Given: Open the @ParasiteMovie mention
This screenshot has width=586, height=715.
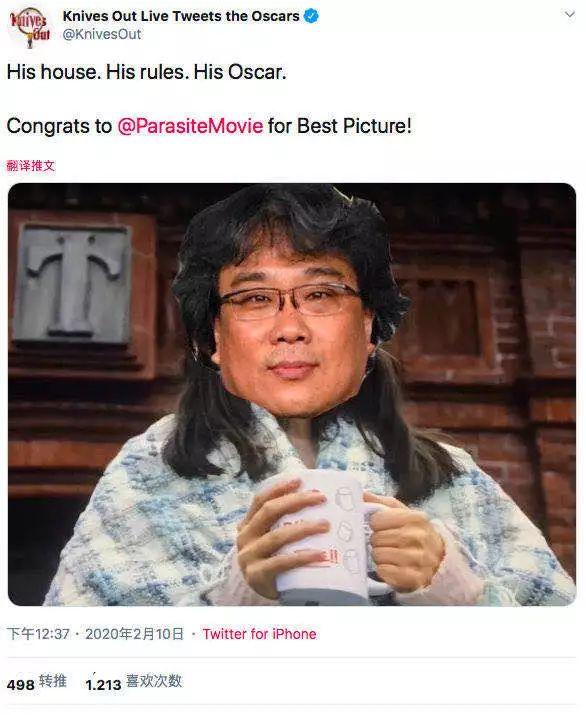Looking at the screenshot, I should (190, 126).
